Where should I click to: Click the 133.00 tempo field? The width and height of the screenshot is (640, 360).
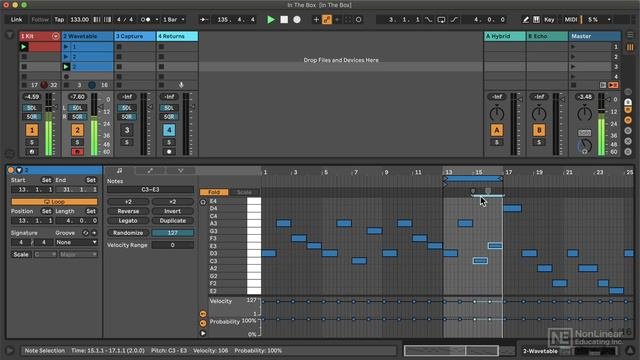(79, 19)
